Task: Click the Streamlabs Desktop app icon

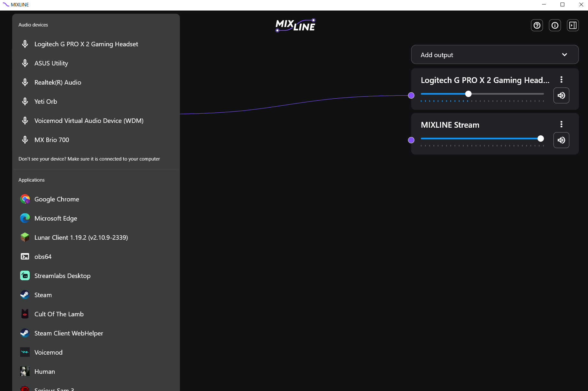Action: click(x=25, y=276)
